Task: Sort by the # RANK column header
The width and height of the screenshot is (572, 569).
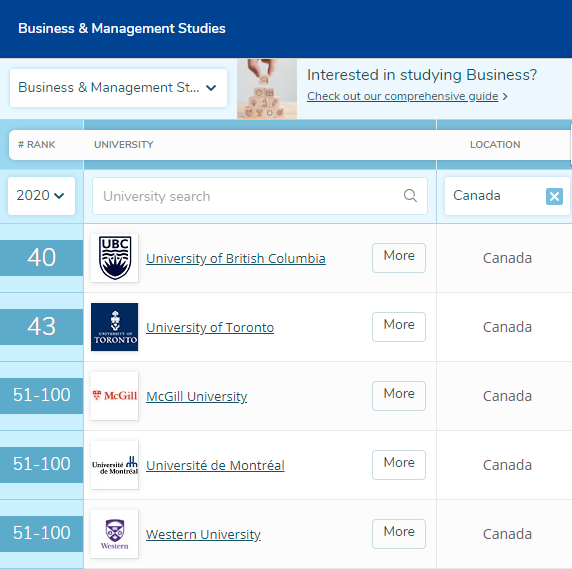Action: point(36,144)
